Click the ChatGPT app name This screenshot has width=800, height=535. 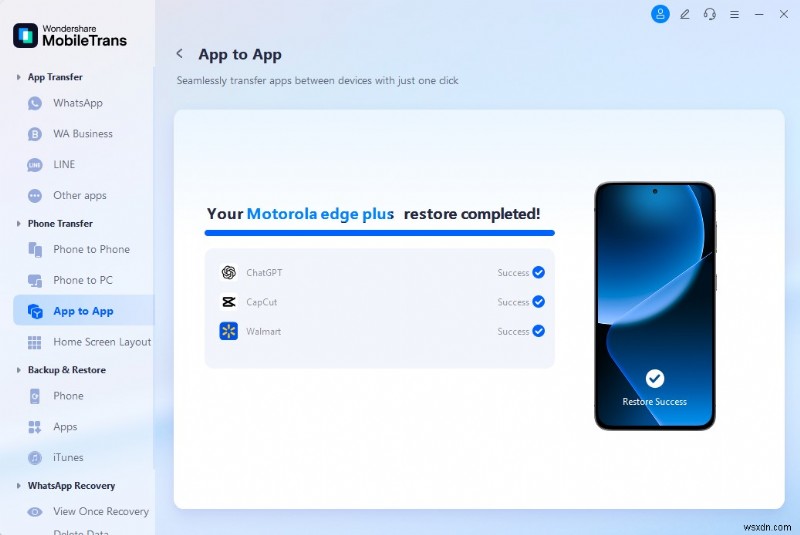point(264,273)
